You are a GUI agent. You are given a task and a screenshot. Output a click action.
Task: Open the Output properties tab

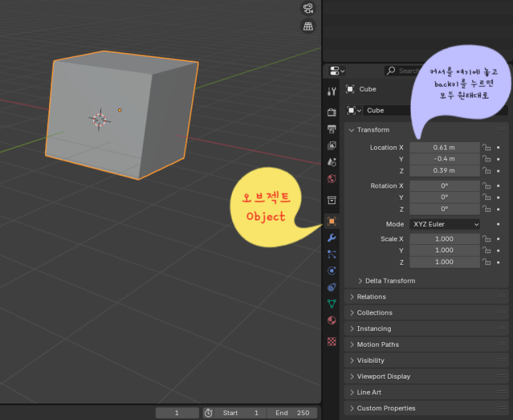pyautogui.click(x=332, y=129)
